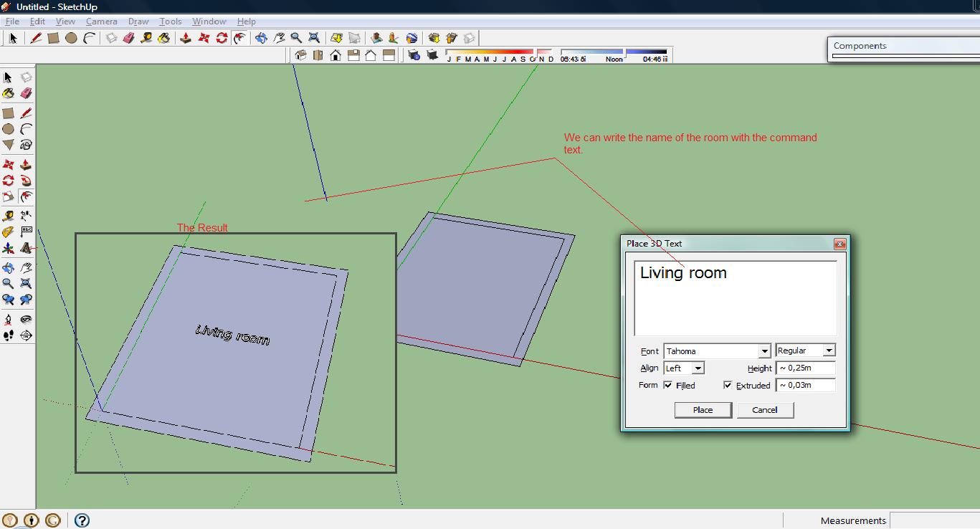Open the 3D Text tool

coord(27,248)
